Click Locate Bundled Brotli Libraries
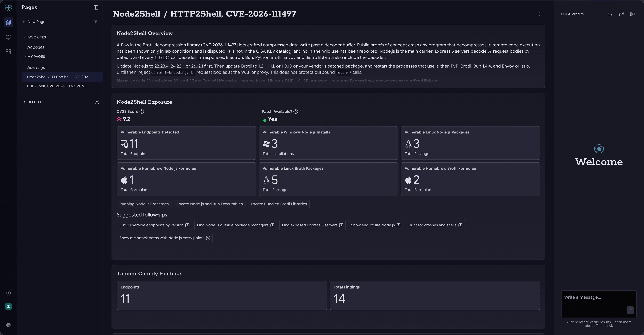644x335 pixels. click(x=279, y=204)
